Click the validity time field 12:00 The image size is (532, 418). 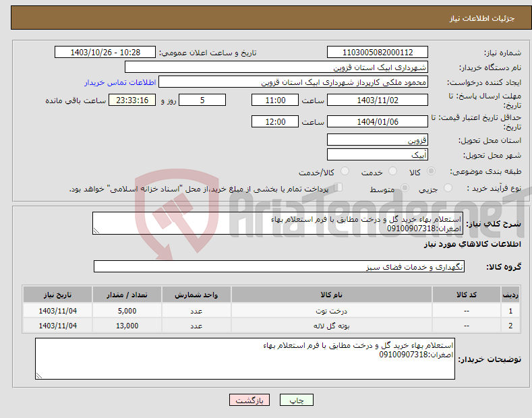coord(275,121)
